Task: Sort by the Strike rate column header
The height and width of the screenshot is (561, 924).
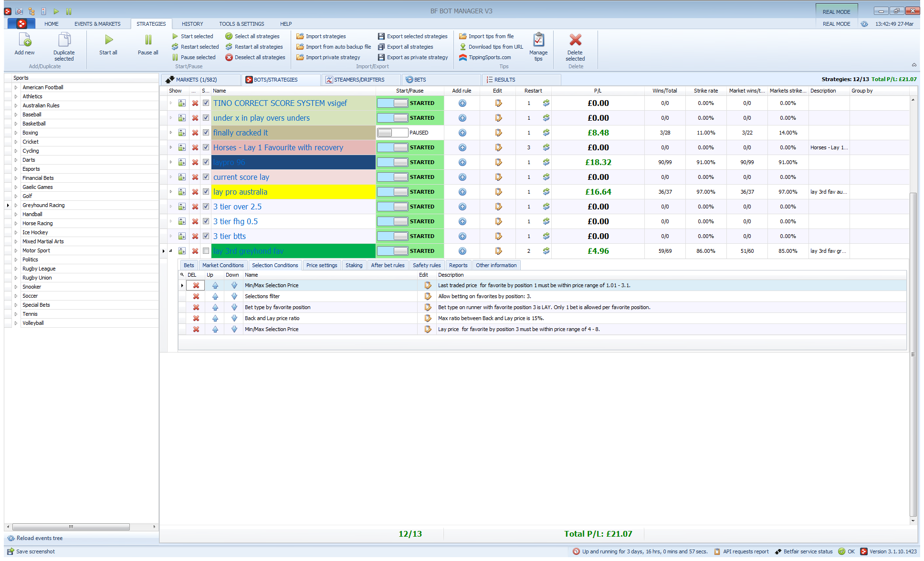Action: coord(706,91)
